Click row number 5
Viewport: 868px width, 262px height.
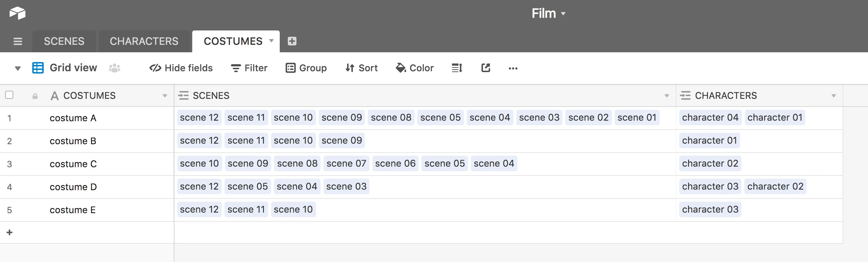[9, 210]
